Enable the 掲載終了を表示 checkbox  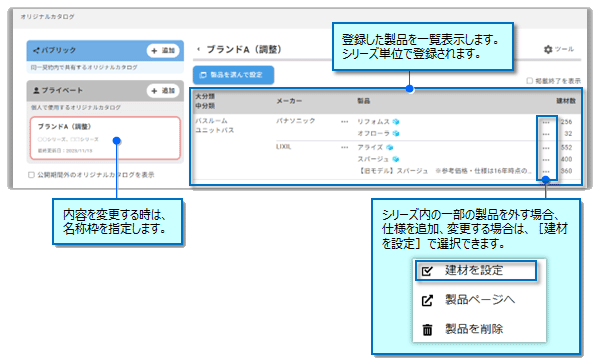click(x=530, y=81)
